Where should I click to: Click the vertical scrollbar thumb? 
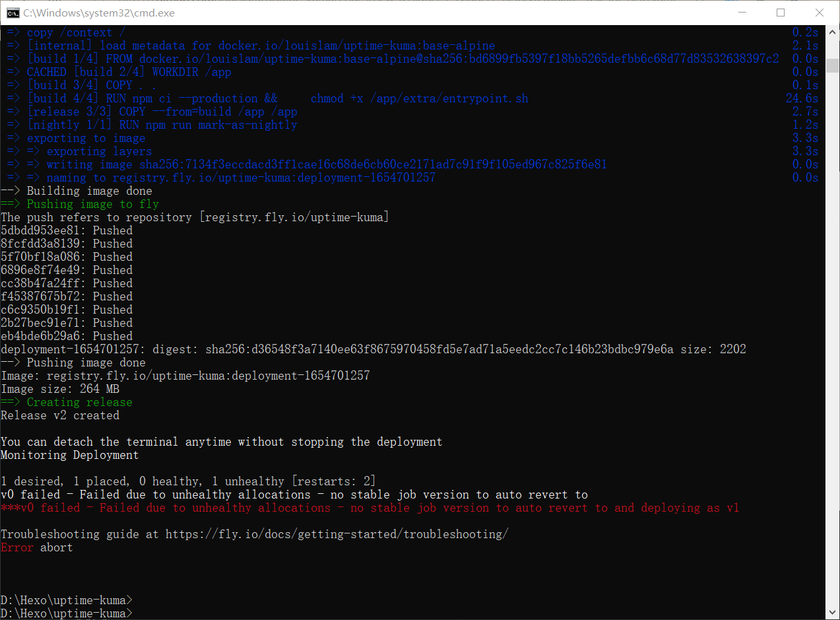pos(832,66)
